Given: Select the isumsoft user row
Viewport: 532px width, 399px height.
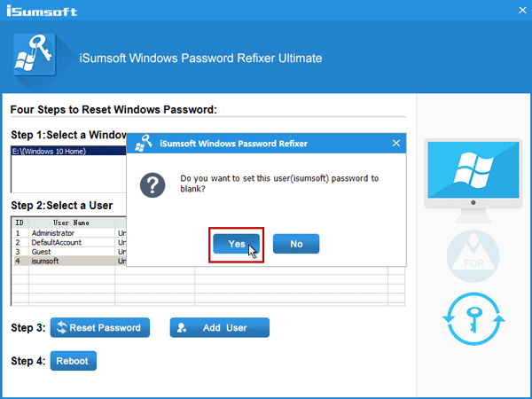Looking at the screenshot, I should [x=69, y=261].
